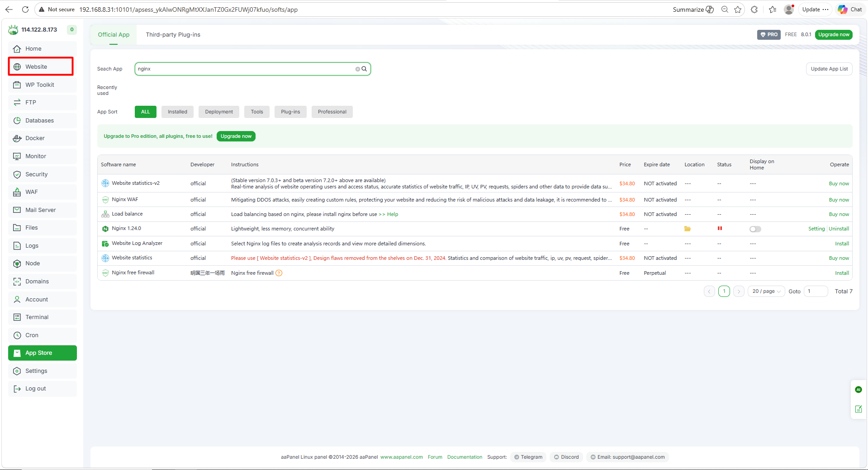Install Nginx free firewall
Screen dimensions: 868x470
pos(842,273)
